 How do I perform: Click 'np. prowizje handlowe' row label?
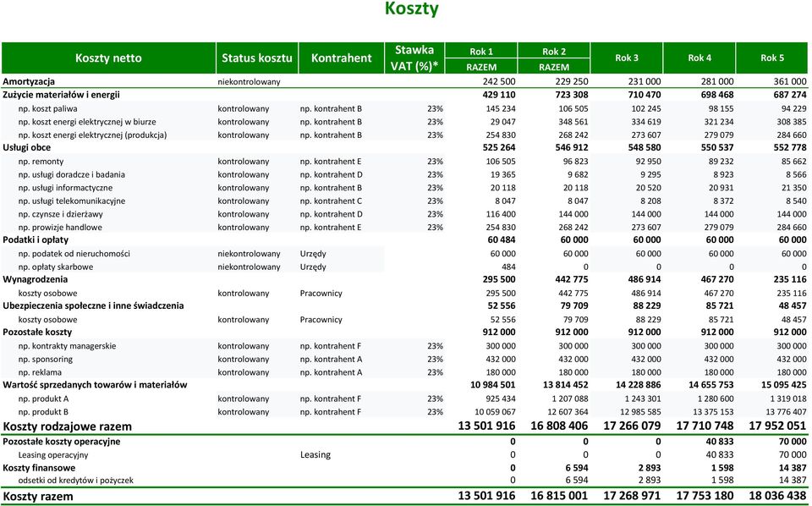pos(60,228)
